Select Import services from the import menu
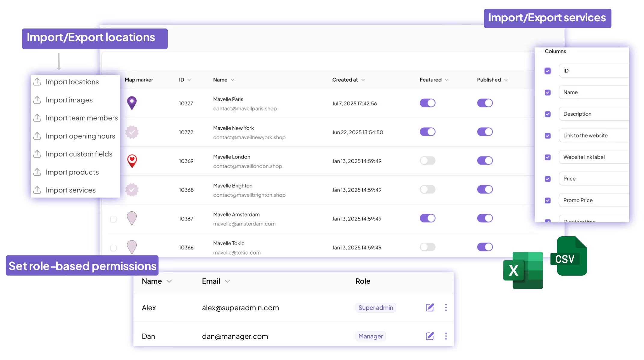The image size is (644, 360). (x=70, y=190)
